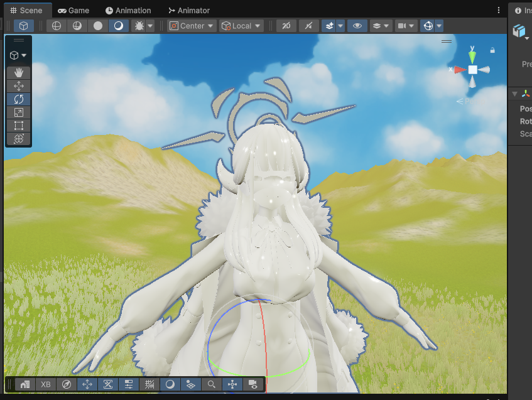The image size is (532, 400).
Task: Open the Center pivot mode dropdown
Action: tap(192, 26)
